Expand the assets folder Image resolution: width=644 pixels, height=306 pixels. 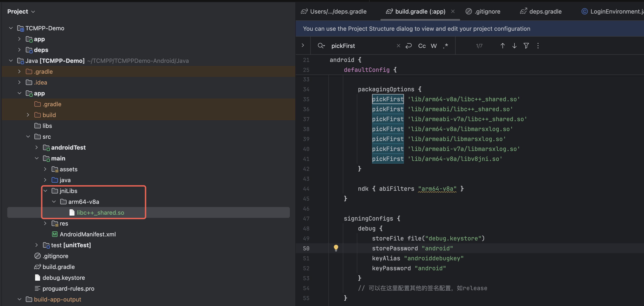tap(45, 169)
